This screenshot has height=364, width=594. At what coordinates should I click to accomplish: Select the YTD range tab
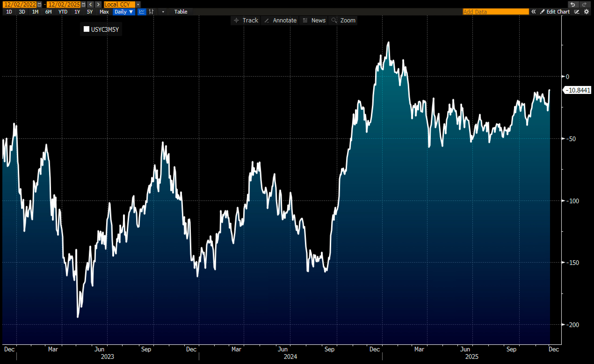click(63, 11)
